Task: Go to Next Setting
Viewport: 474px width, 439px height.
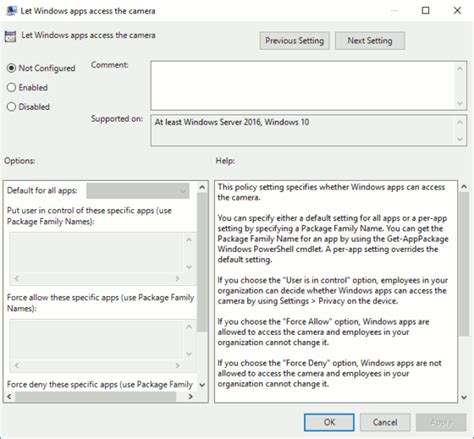Action: 370,41
